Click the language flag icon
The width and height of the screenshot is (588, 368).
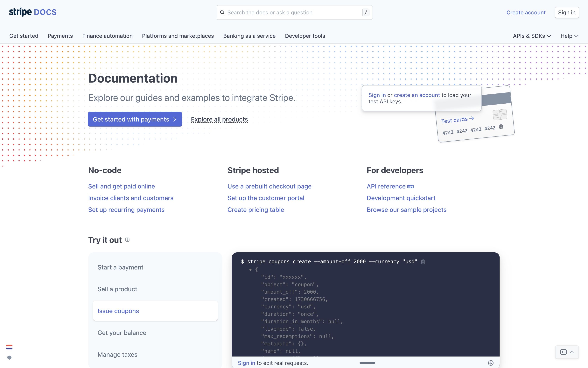point(9,347)
